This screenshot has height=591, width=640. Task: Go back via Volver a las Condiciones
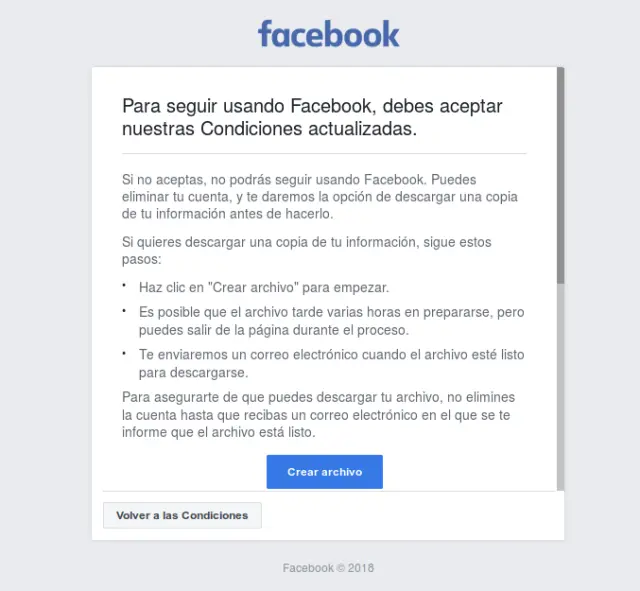pos(182,515)
